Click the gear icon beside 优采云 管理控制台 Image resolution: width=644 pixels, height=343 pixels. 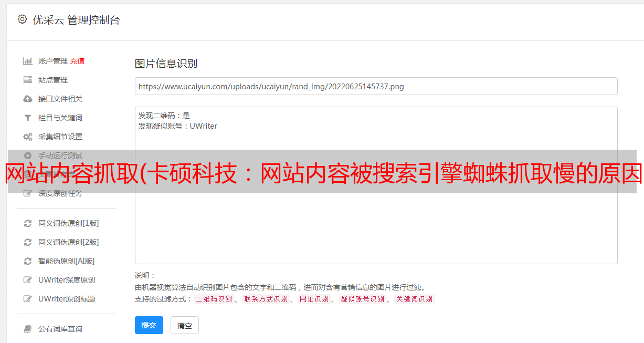(x=22, y=19)
